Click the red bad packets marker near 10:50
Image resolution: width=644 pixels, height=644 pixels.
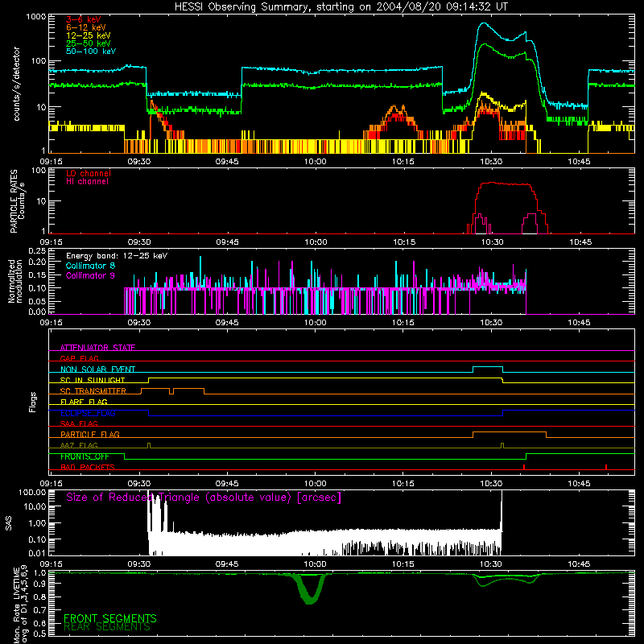coord(606,467)
